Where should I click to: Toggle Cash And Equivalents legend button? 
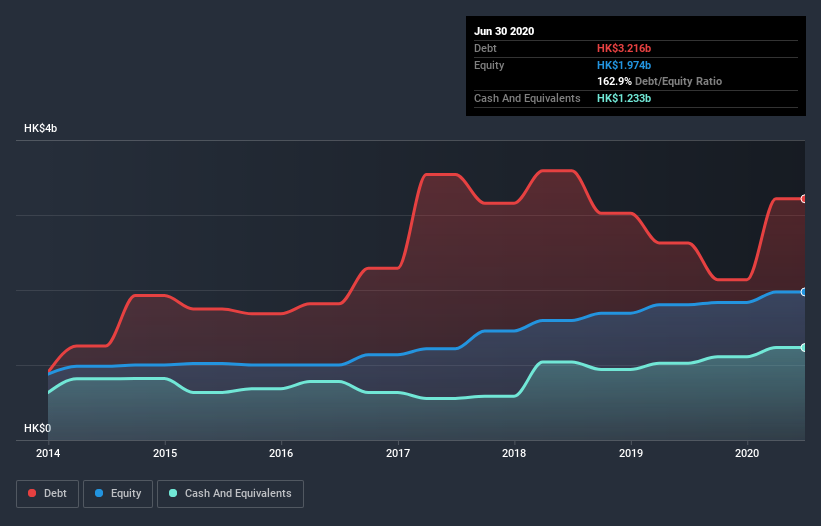tap(230, 494)
